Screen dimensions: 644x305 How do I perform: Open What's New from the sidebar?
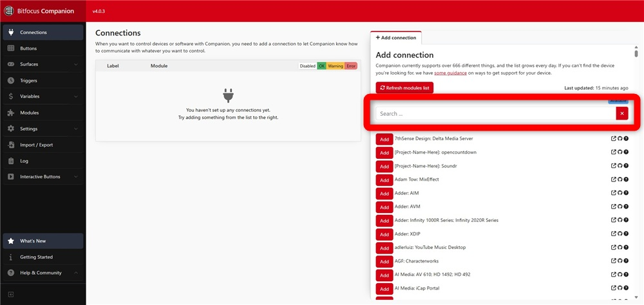[43, 241]
